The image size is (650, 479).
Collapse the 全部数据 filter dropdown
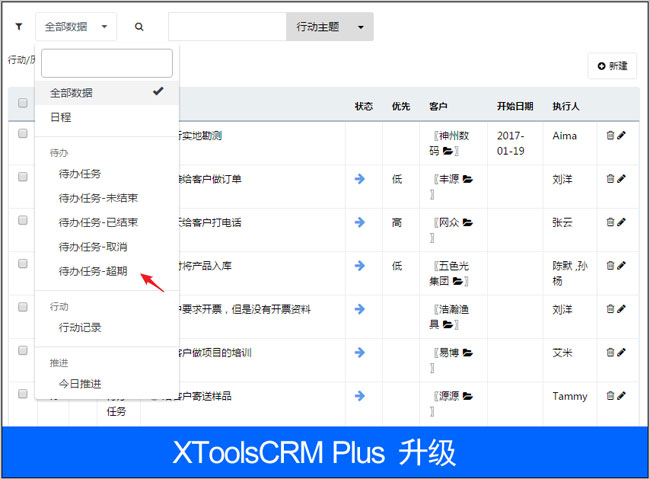(76, 27)
